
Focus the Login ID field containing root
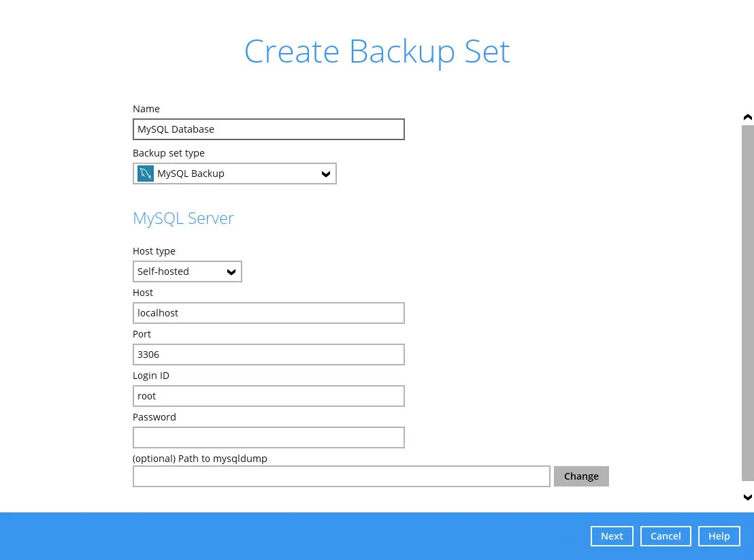(x=268, y=396)
